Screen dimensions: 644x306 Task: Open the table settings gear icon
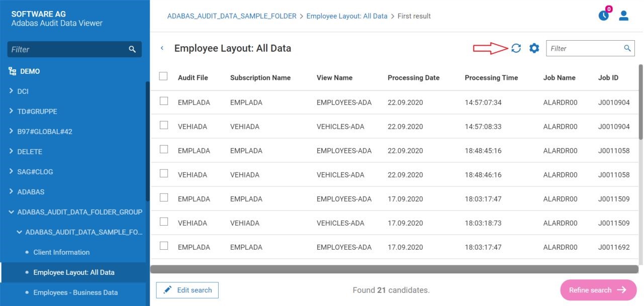pos(534,48)
